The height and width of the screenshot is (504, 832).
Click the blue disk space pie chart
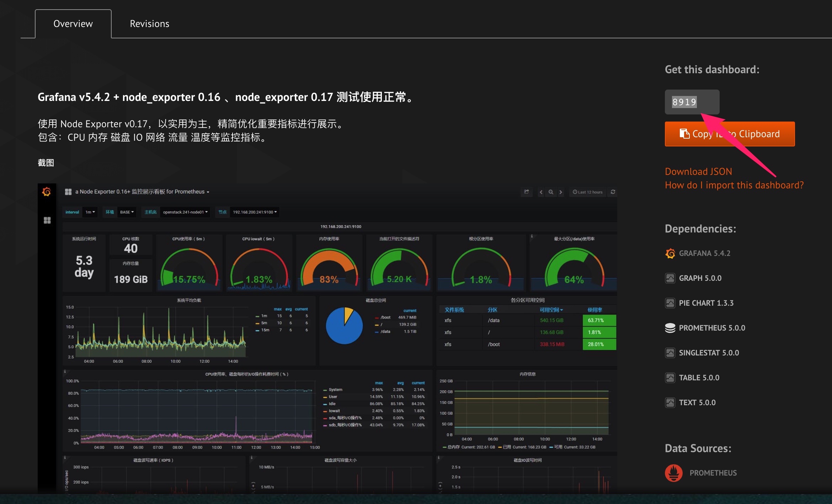(344, 326)
